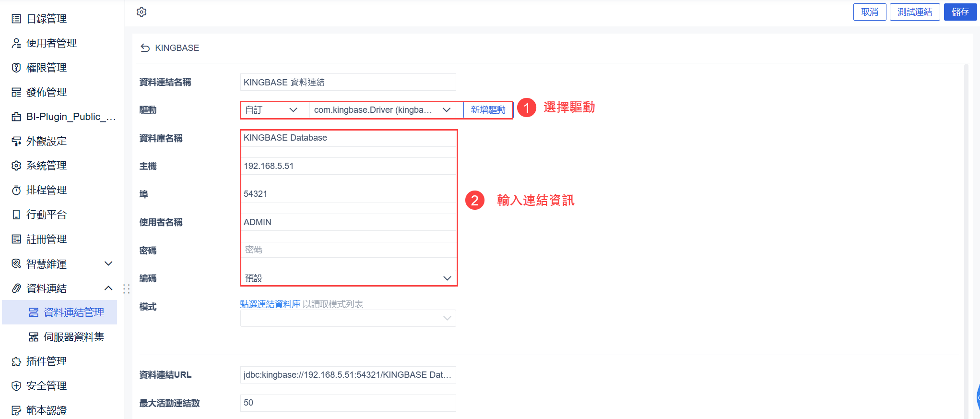This screenshot has height=419, width=980.
Task: Open the 編碼 預設 dropdown
Action: pyautogui.click(x=348, y=278)
